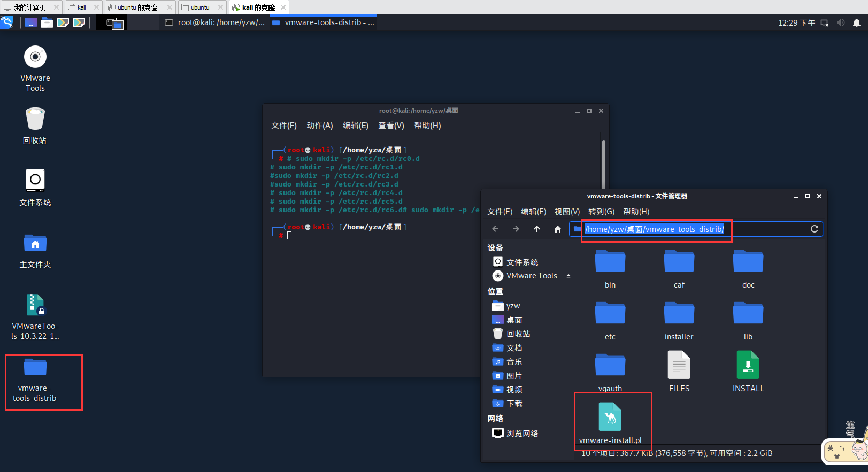Click the home icon in file manager toolbar
This screenshot has height=472, width=868.
click(x=558, y=229)
